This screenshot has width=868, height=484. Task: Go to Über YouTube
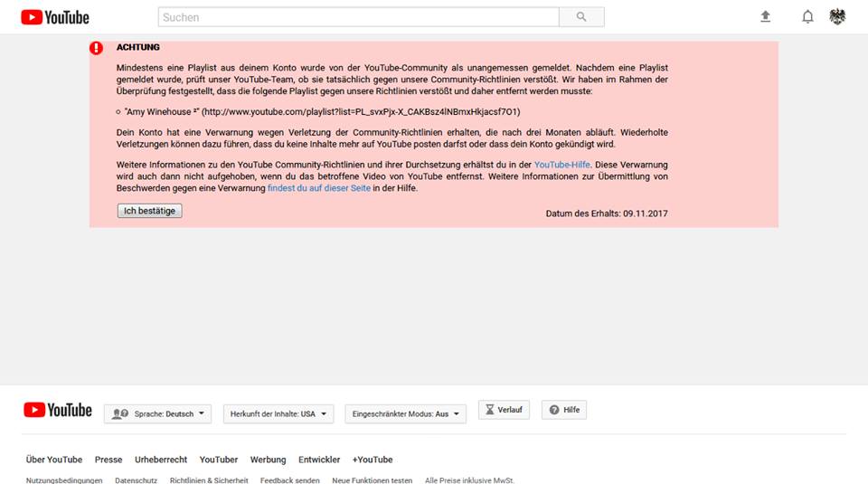click(53, 460)
